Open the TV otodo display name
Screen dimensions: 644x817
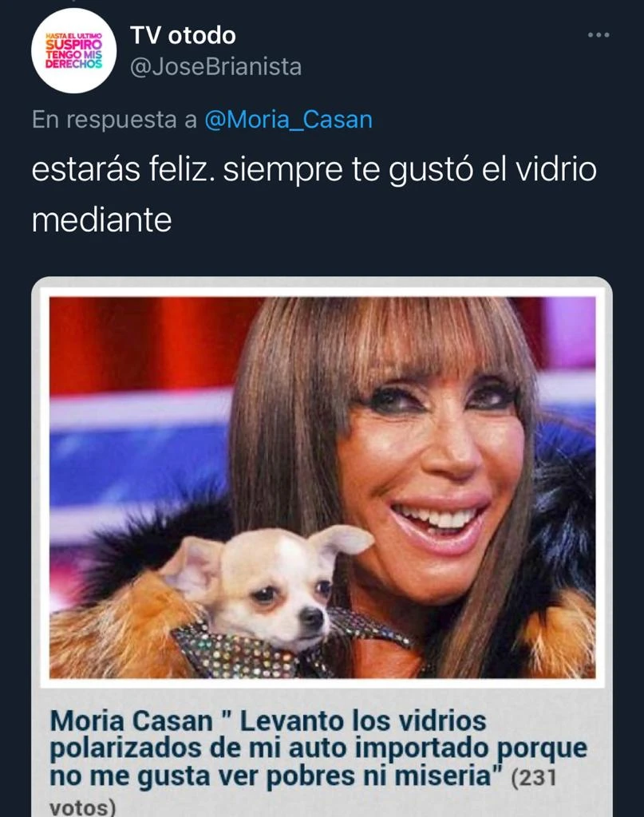click(x=183, y=35)
